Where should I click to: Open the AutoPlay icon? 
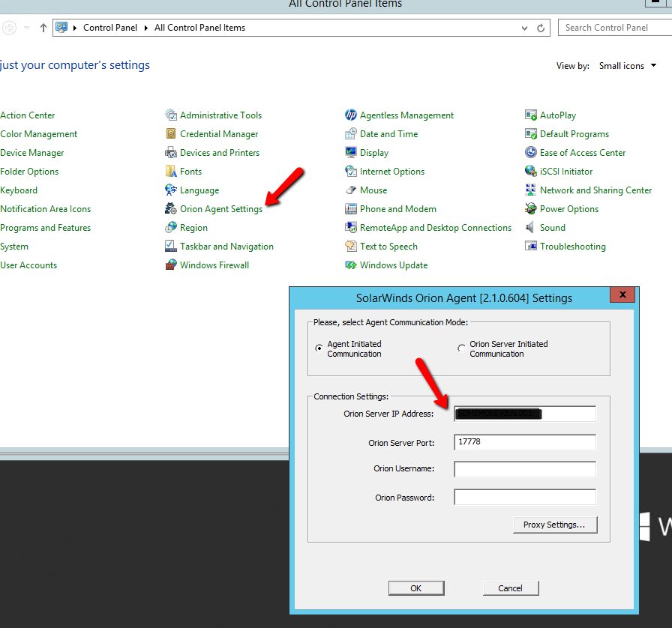531,115
